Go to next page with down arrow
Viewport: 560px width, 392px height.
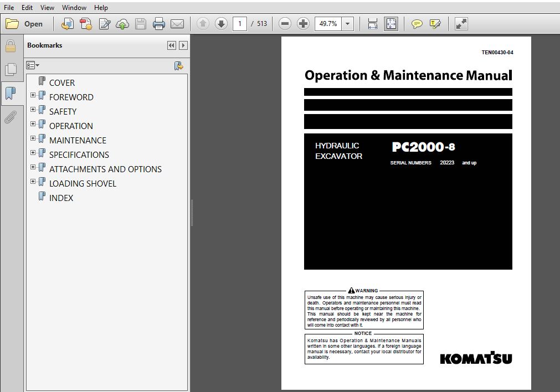(222, 24)
